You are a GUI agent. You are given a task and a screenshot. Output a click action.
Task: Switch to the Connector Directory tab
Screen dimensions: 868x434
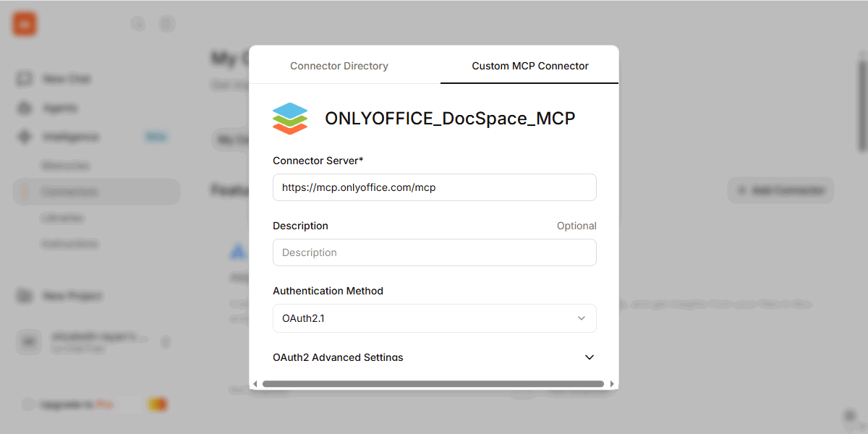point(339,65)
